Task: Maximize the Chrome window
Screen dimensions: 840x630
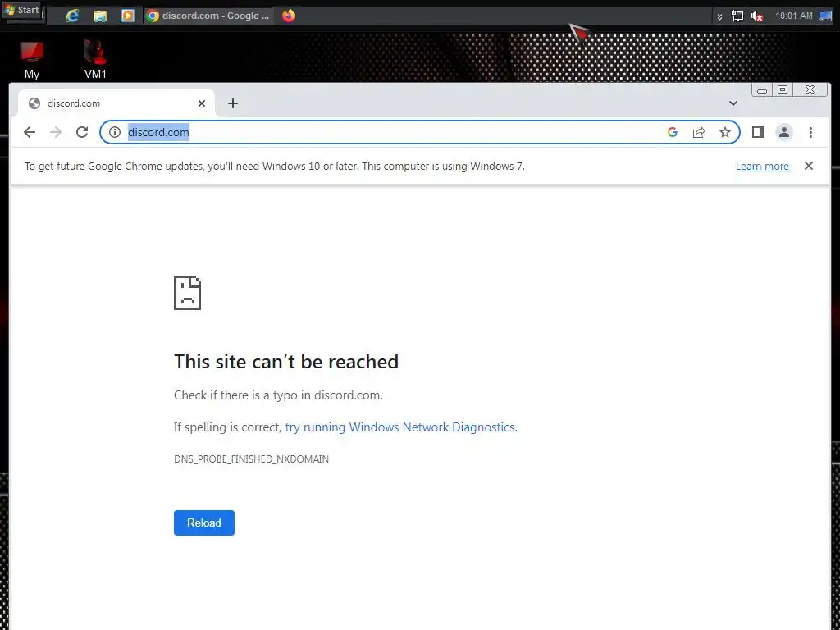Action: pos(783,90)
